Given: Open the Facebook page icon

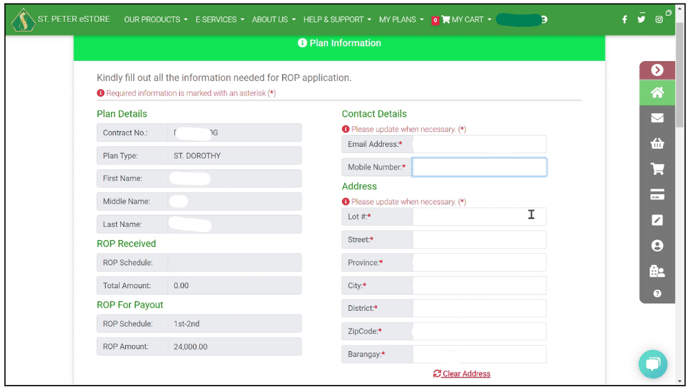Looking at the screenshot, I should pos(624,19).
